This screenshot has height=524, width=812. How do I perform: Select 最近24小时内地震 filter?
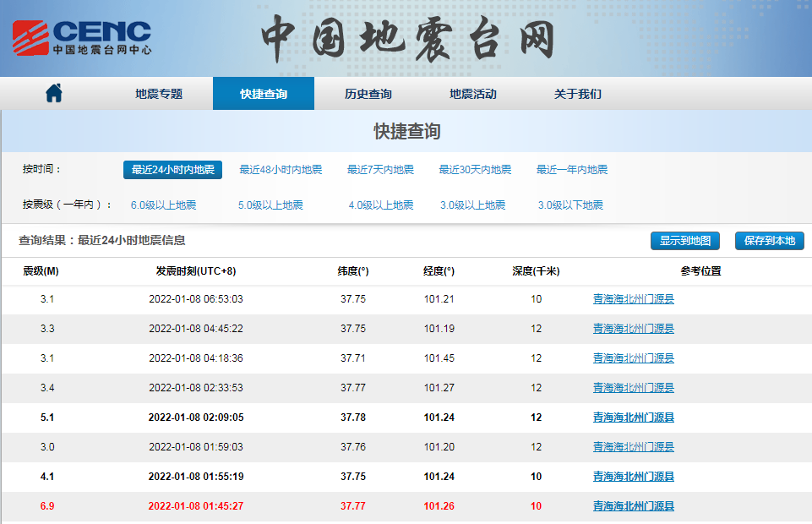coord(172,169)
